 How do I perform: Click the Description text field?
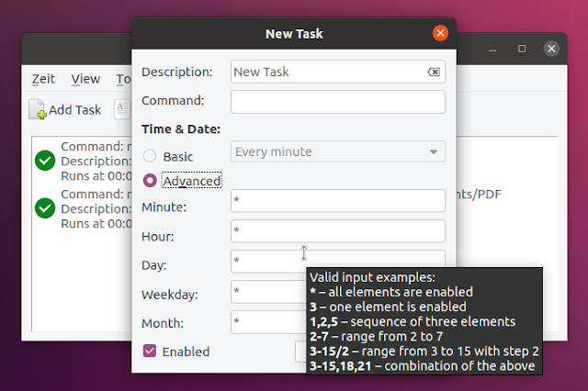[x=326, y=72]
